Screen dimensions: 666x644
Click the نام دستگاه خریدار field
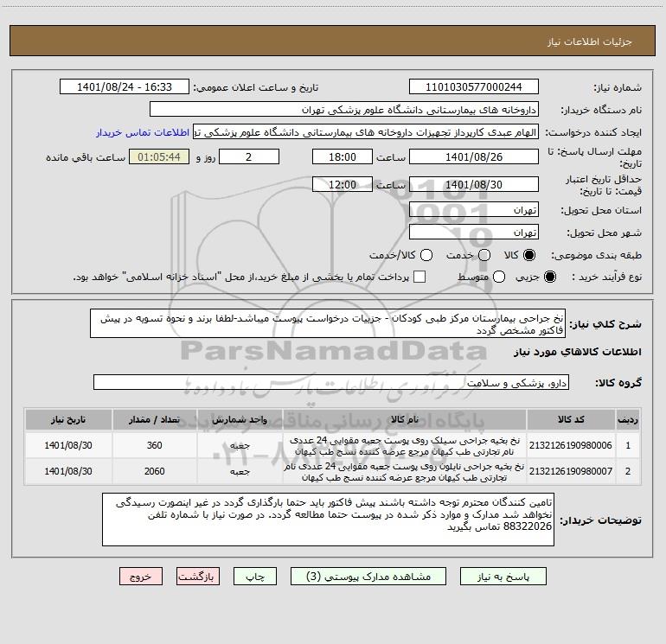point(344,110)
